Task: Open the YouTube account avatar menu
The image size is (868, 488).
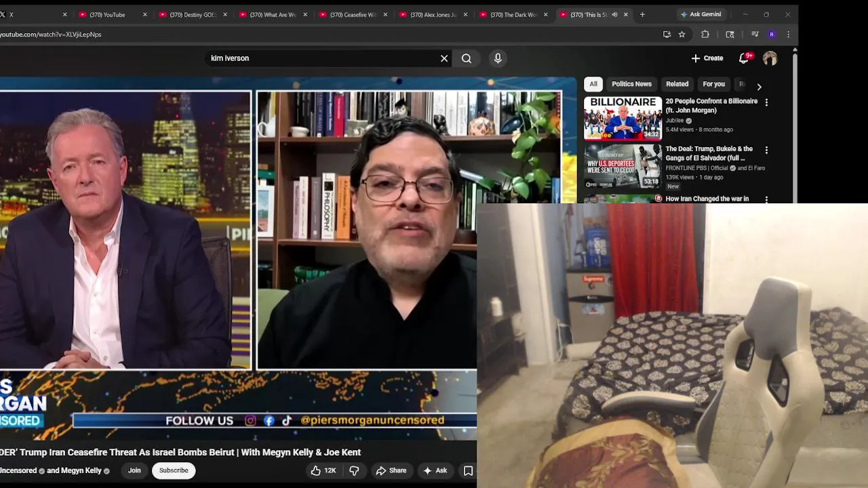Action: click(770, 58)
